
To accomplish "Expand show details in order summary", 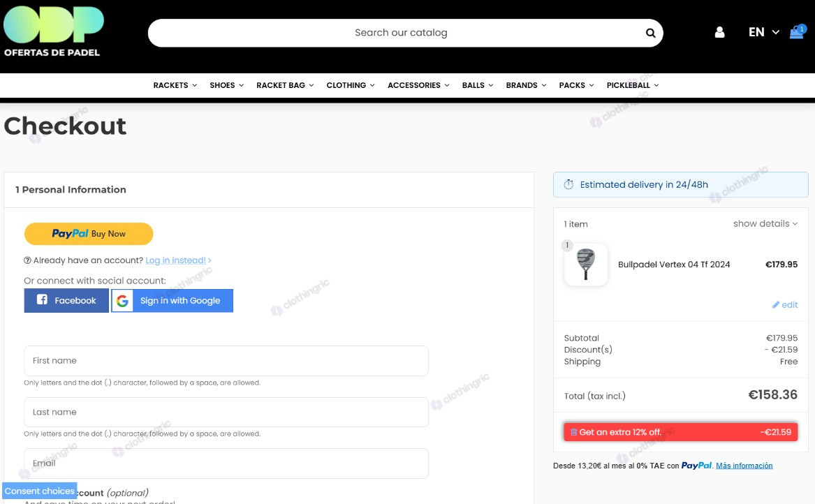I will pos(765,223).
